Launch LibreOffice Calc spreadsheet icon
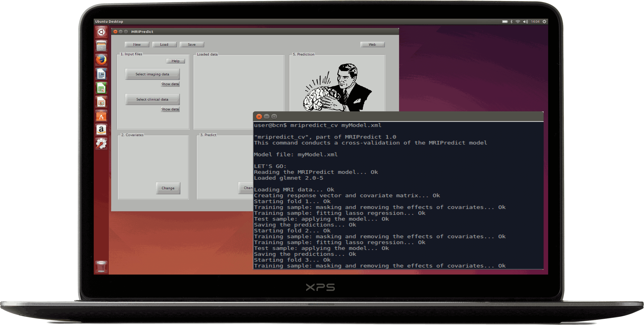This screenshot has height=325, width=644. pos(101,88)
